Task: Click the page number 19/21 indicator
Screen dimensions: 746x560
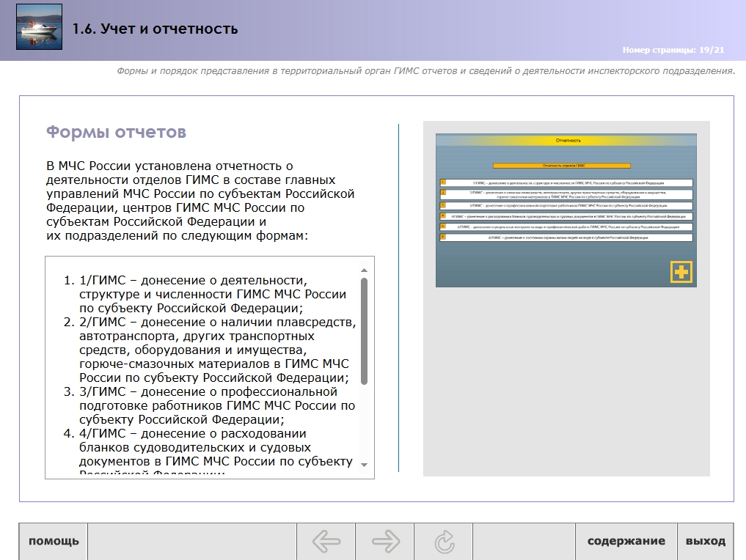Action: pyautogui.click(x=673, y=50)
